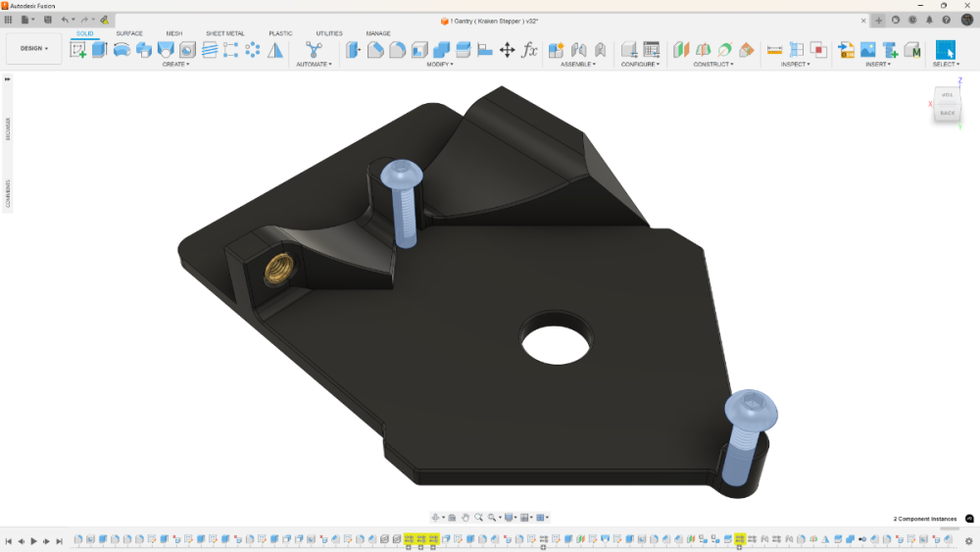
Task: Open the DESIGN workspace dropdown
Action: coord(33,48)
